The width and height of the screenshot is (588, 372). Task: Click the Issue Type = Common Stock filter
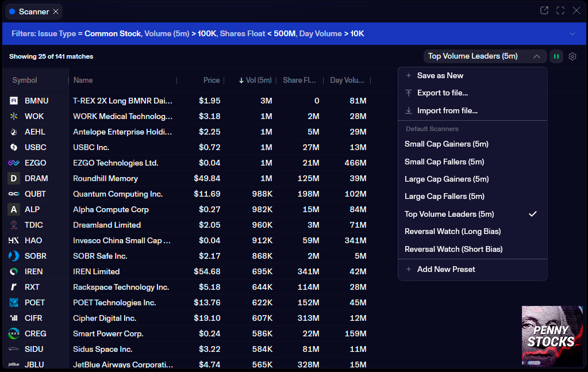[x=89, y=34]
